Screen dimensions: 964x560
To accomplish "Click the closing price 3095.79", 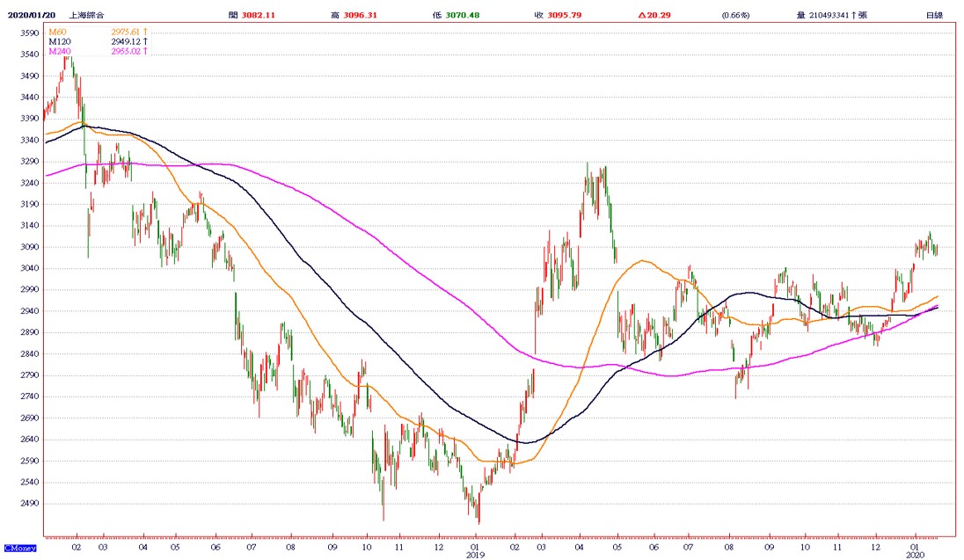I will 565,15.
